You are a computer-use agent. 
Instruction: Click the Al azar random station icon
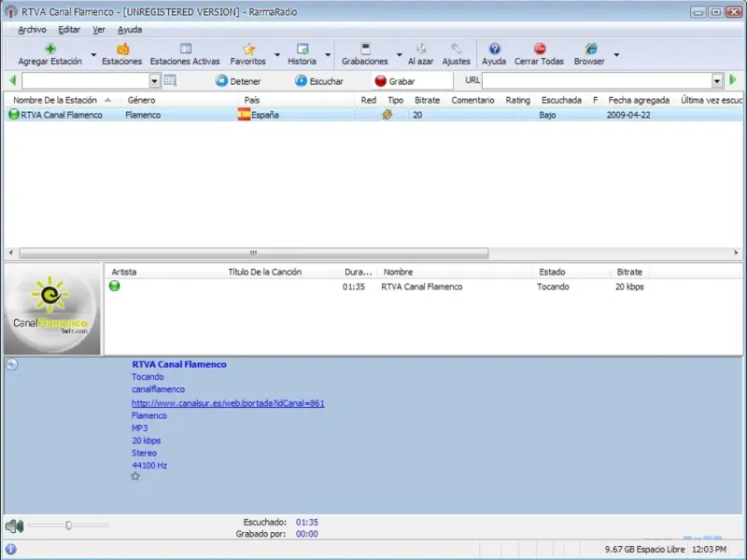420,49
